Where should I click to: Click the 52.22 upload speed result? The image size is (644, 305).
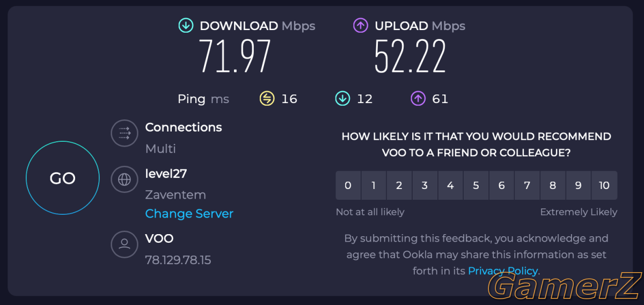coord(411,56)
